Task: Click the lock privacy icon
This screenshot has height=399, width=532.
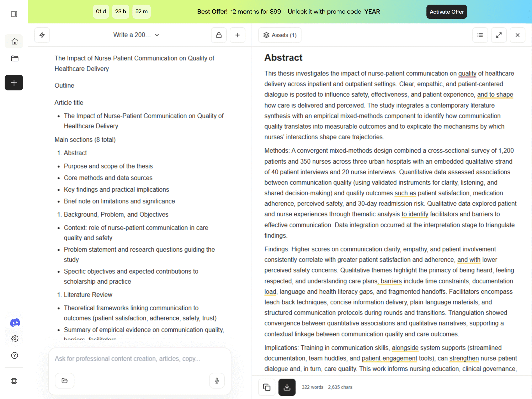Action: tap(219, 35)
